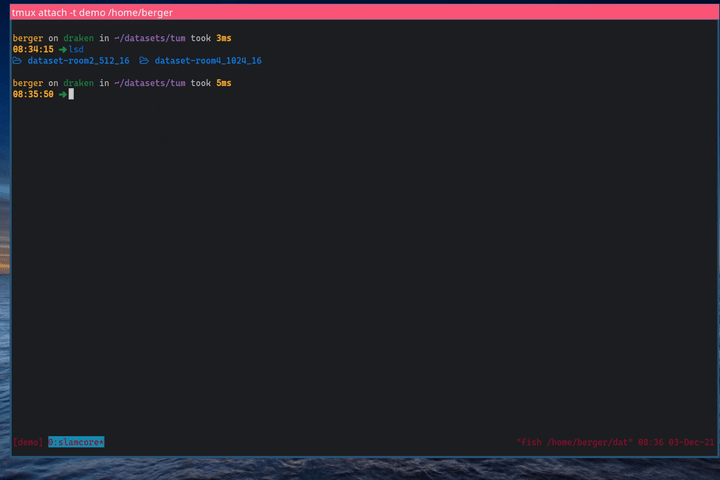
Task: Click the dataset-room4_1024_16 folder icon
Action: click(x=144, y=61)
